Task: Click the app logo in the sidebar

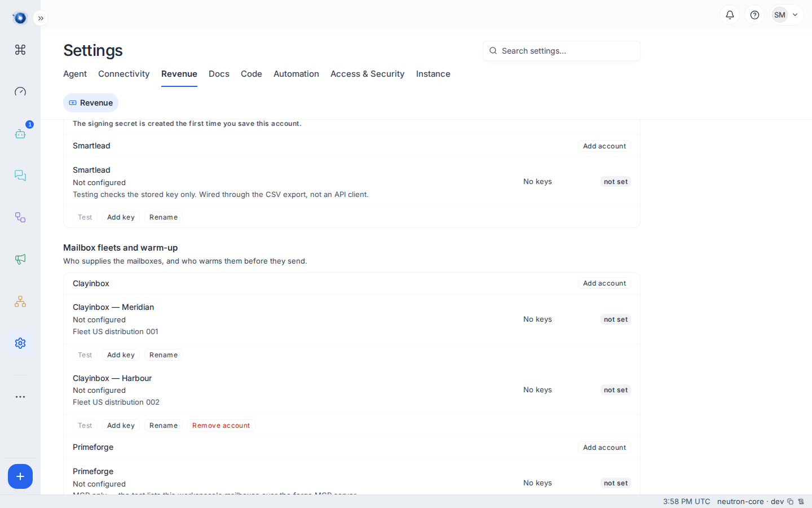Action: pos(20,18)
